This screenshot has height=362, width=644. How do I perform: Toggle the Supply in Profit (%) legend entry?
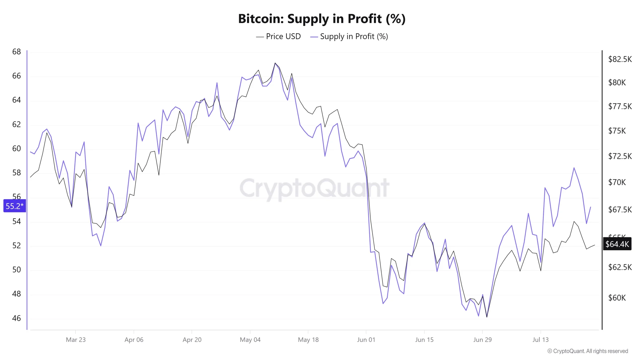pyautogui.click(x=349, y=36)
